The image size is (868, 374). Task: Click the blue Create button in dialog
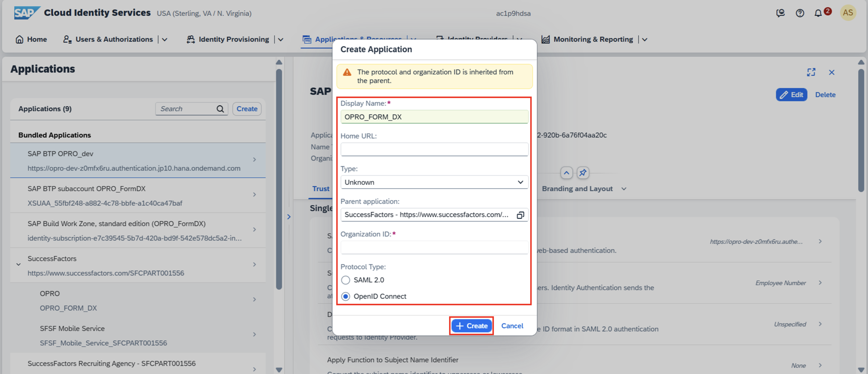coord(472,326)
